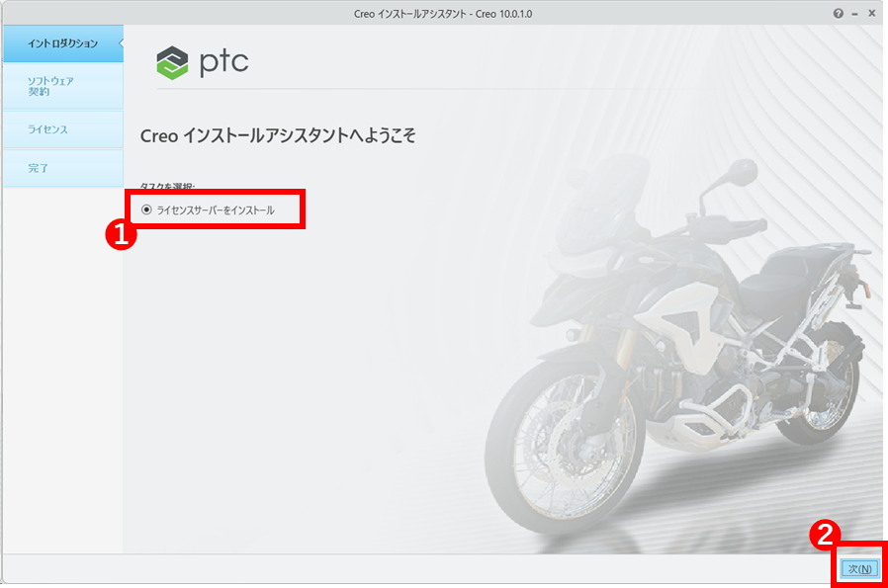Click the タスクを選択 label

(168, 186)
